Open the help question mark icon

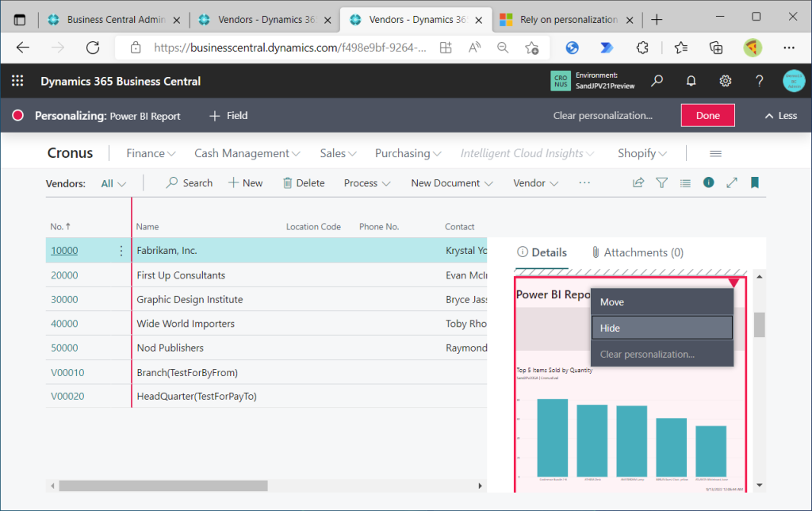coord(759,81)
